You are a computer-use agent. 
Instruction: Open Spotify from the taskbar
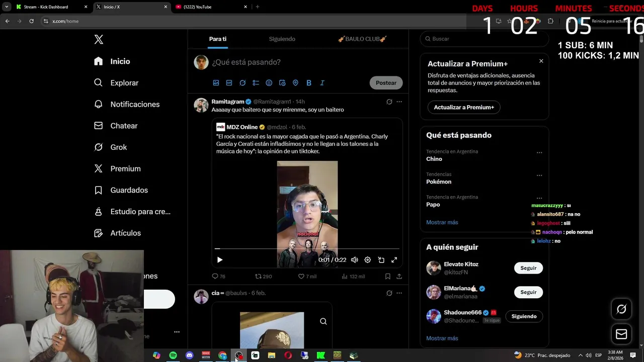173,355
